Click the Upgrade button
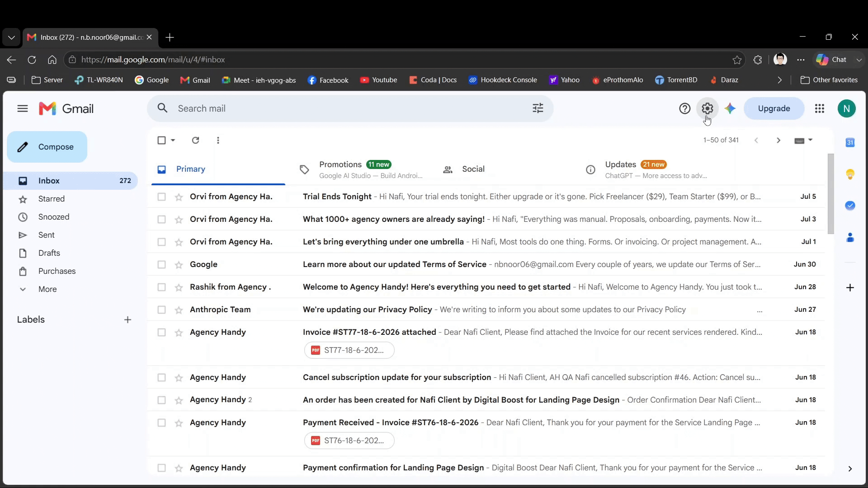The width and height of the screenshot is (868, 488). click(774, 108)
